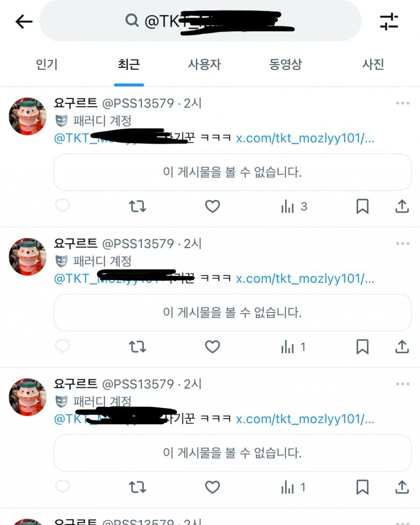Open more options on first post
This screenshot has height=525, width=420.
point(403,103)
